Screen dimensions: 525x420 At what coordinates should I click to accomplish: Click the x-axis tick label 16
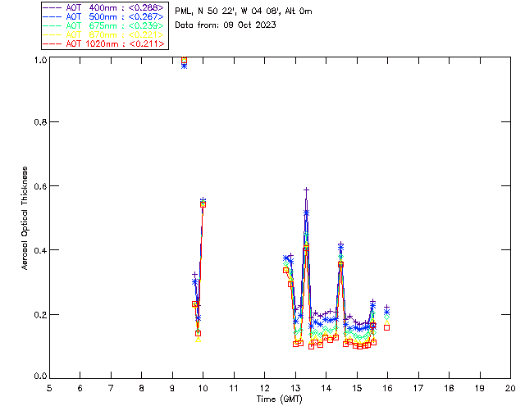click(388, 388)
